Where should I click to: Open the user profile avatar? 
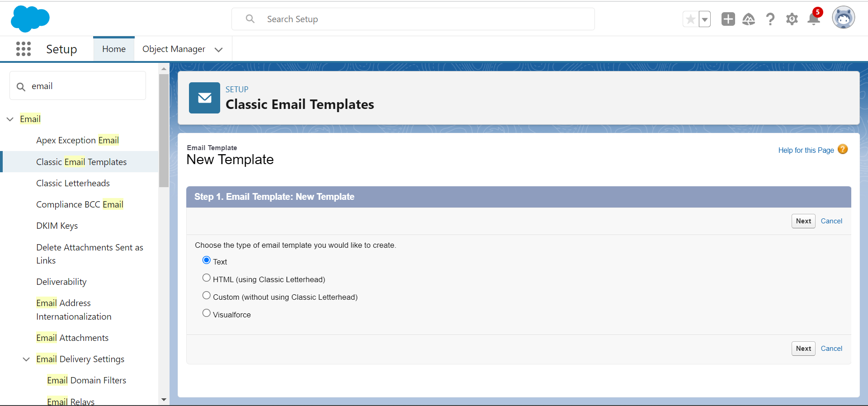tap(844, 18)
